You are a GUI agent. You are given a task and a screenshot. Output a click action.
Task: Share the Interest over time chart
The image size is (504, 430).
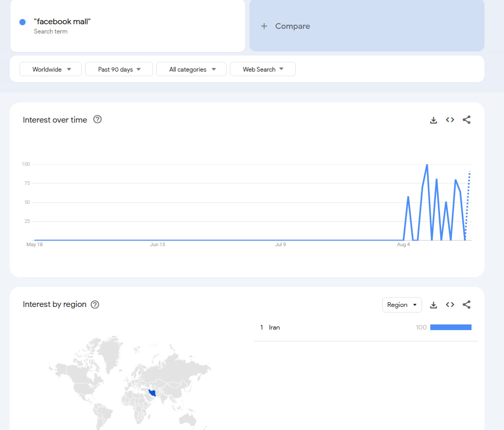click(x=466, y=120)
